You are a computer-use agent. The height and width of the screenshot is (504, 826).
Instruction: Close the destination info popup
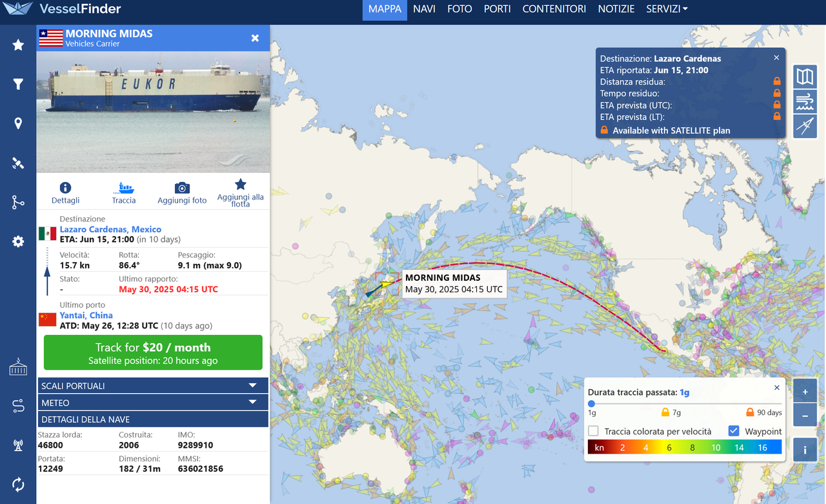point(776,57)
